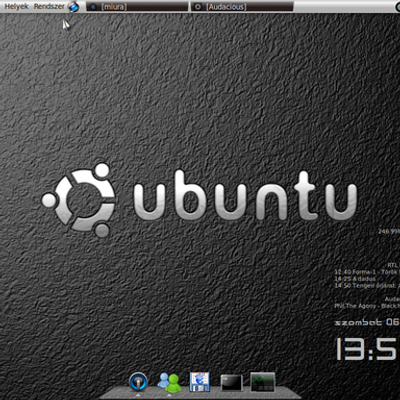Open the floppy disk file manager dock icon
Viewport: 400px width, 400px height.
[199, 382]
